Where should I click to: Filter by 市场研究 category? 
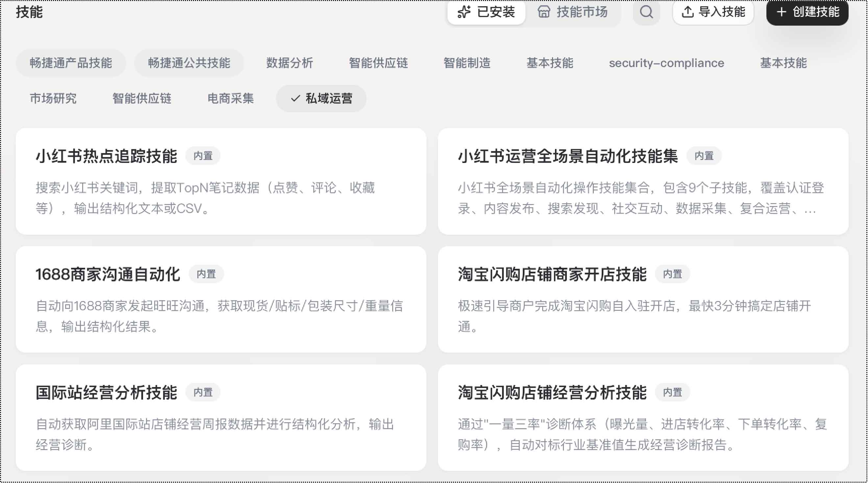tap(53, 99)
